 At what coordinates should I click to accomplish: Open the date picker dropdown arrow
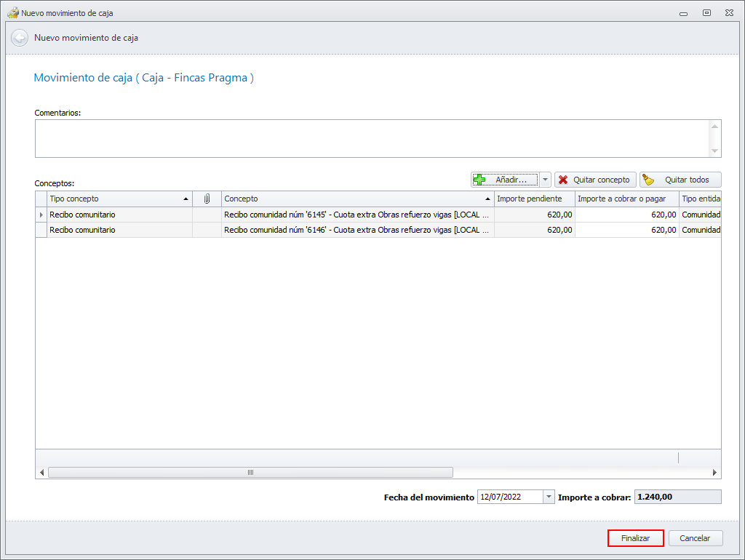coord(549,497)
